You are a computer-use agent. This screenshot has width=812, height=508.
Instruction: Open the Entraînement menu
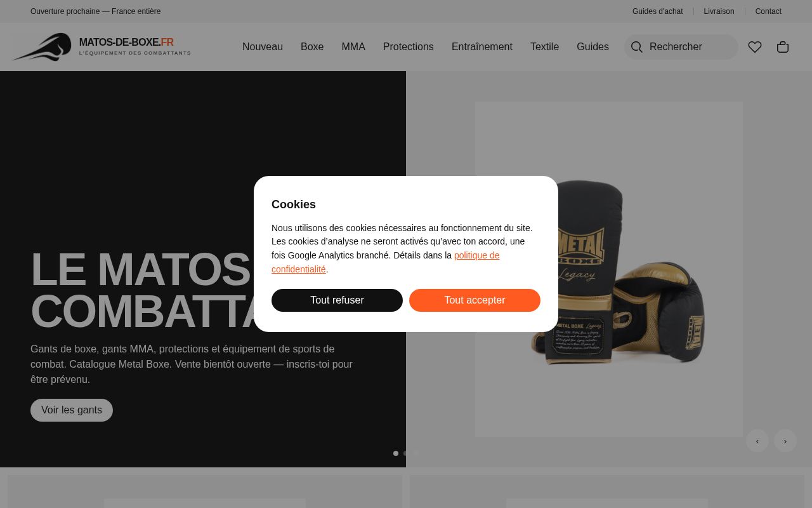pyautogui.click(x=482, y=47)
